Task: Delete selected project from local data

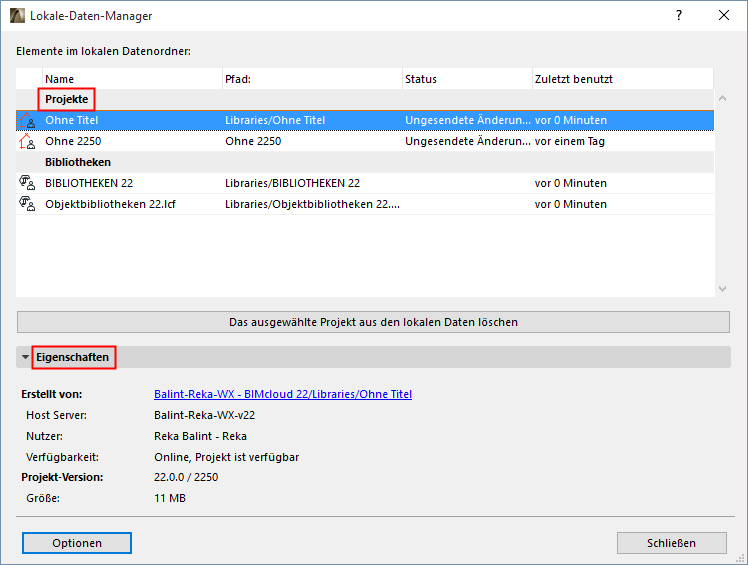Action: click(373, 322)
